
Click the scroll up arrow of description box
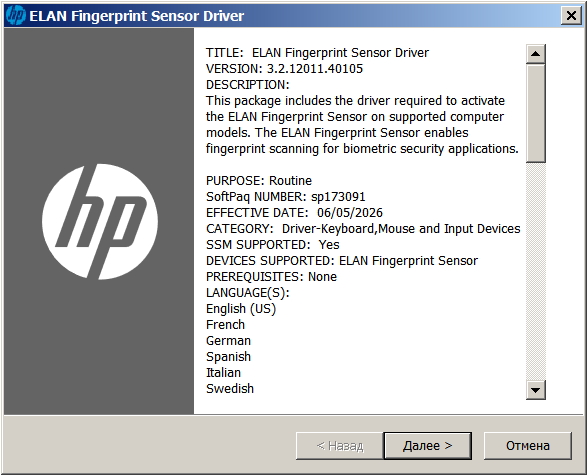pyautogui.click(x=536, y=54)
